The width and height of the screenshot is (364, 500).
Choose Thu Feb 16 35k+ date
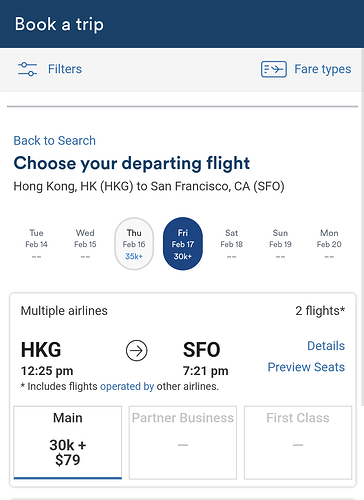tap(134, 244)
